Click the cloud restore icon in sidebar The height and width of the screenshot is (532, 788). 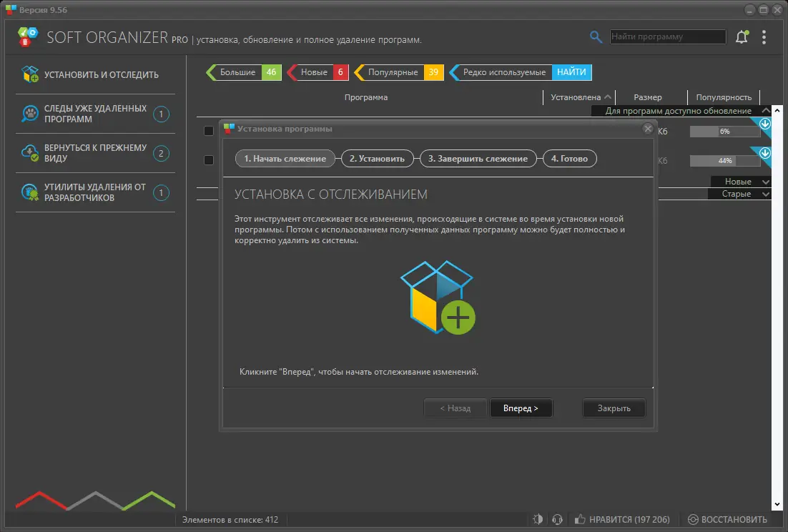pos(30,153)
